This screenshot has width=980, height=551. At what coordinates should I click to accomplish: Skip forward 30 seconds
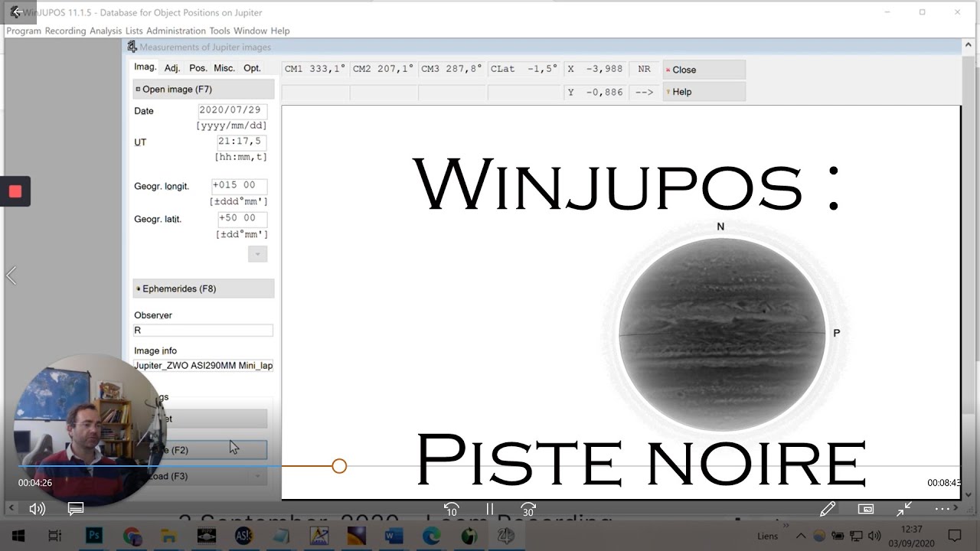pyautogui.click(x=528, y=509)
